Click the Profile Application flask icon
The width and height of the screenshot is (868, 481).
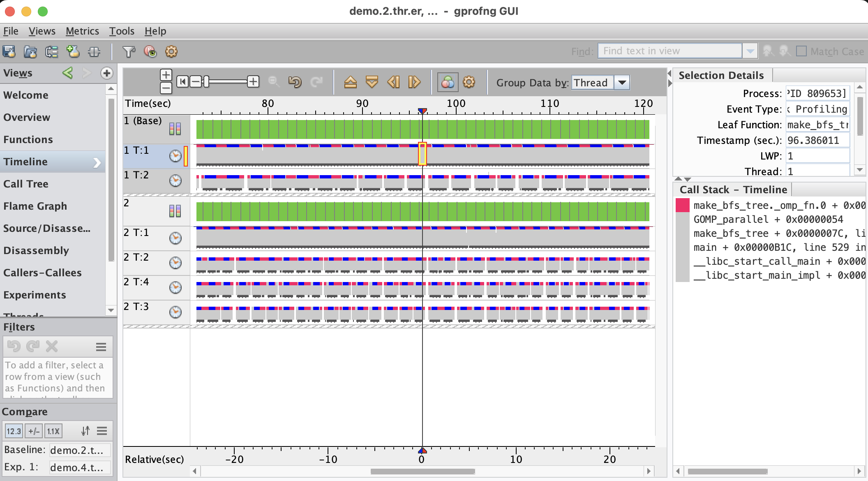[x=9, y=51]
